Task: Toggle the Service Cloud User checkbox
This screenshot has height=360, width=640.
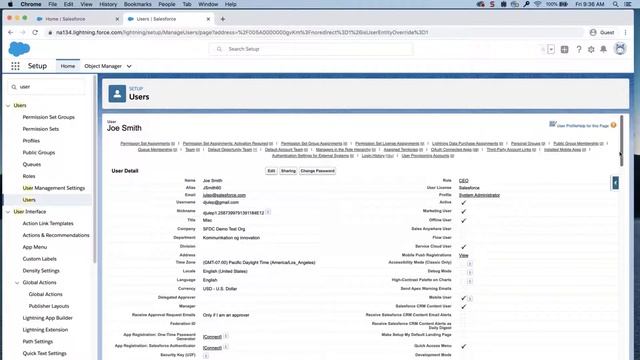Action: pos(464,247)
